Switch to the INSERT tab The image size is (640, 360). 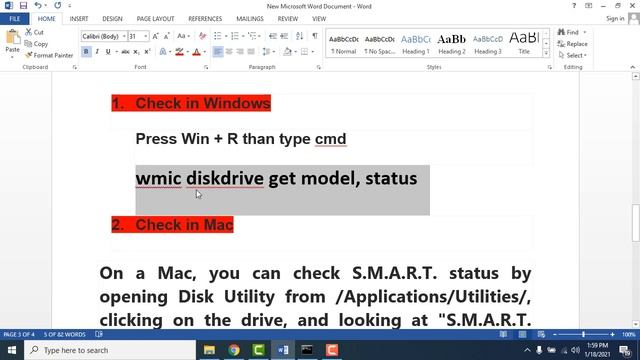coord(79,19)
